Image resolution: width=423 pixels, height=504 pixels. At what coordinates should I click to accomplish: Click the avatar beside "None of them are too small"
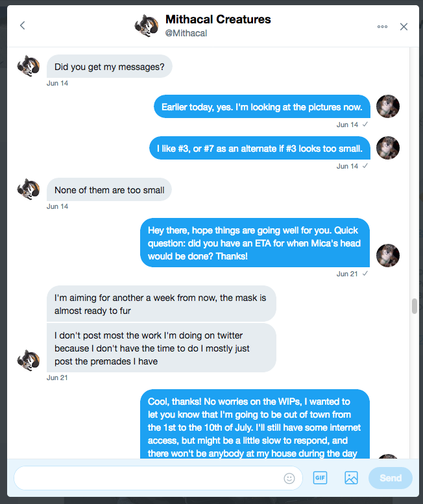29,189
